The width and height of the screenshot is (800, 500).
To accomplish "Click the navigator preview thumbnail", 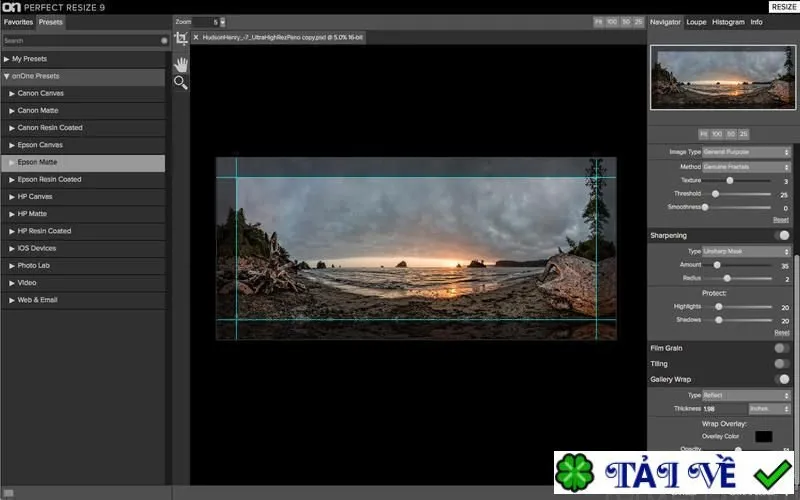I will coord(722,78).
